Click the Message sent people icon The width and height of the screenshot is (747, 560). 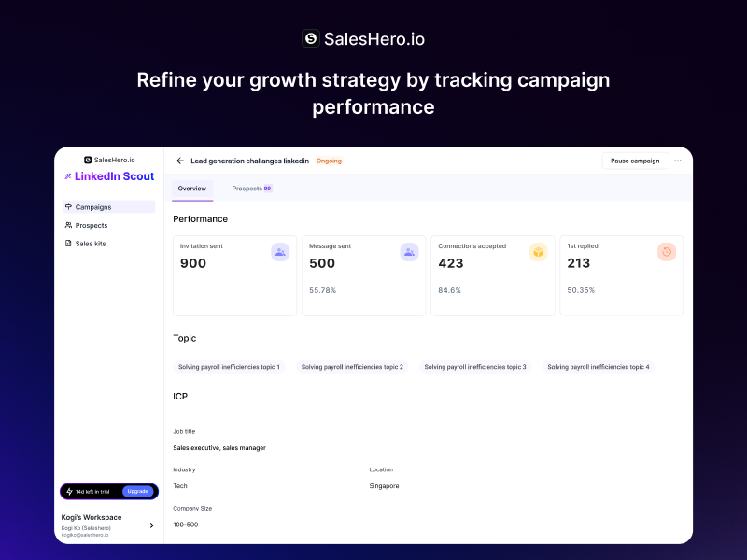click(408, 252)
